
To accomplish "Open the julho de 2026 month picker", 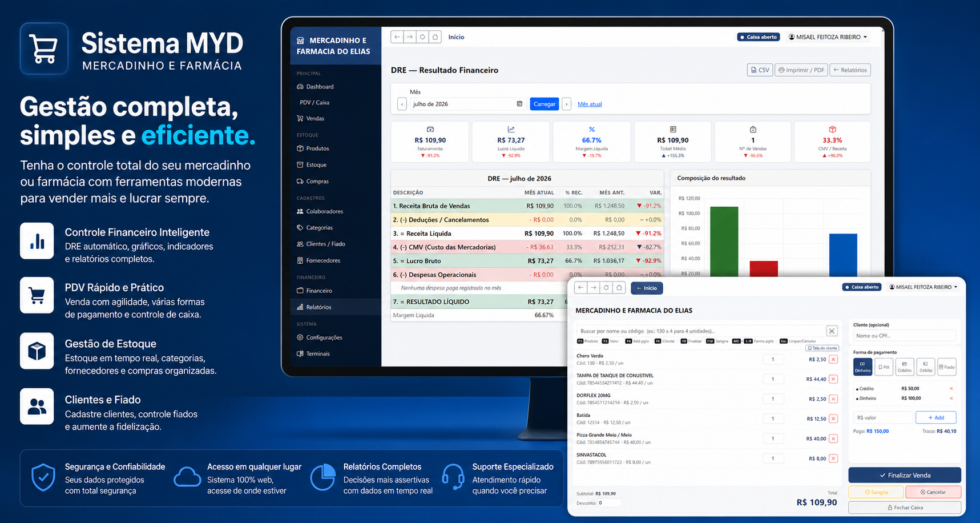I will 467,104.
